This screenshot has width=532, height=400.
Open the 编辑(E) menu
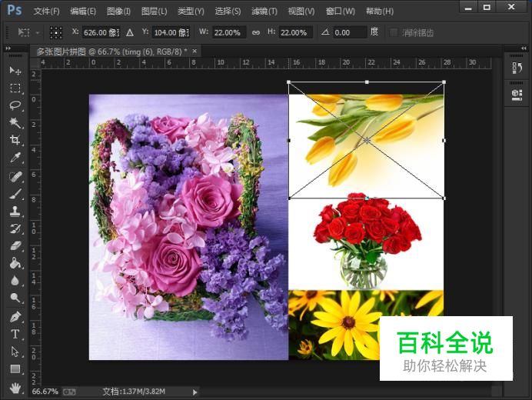pos(83,12)
